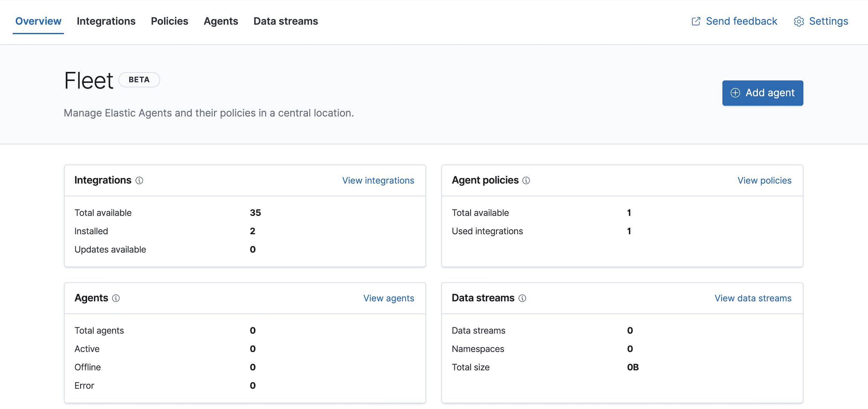Click the BETA badge next to Fleet
This screenshot has width=868, height=409.
click(139, 79)
